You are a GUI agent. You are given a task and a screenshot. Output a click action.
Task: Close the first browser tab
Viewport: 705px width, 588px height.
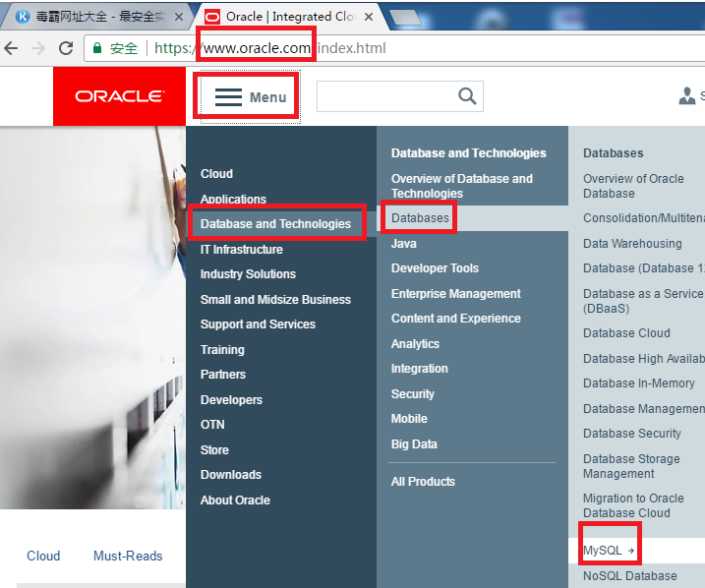178,17
